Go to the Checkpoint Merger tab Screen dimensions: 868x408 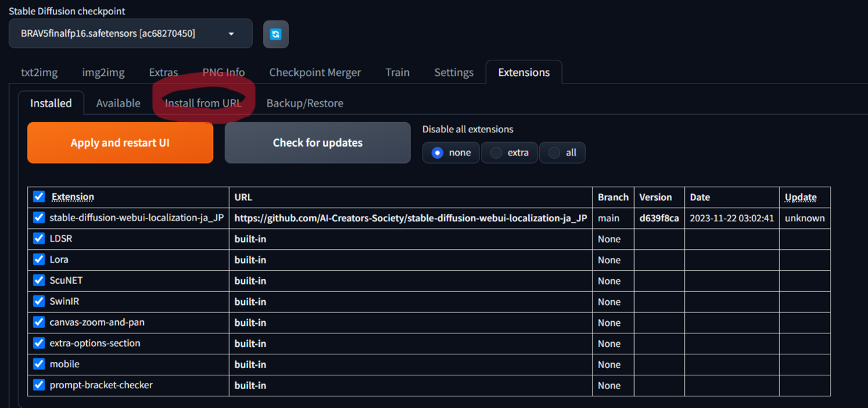point(315,72)
